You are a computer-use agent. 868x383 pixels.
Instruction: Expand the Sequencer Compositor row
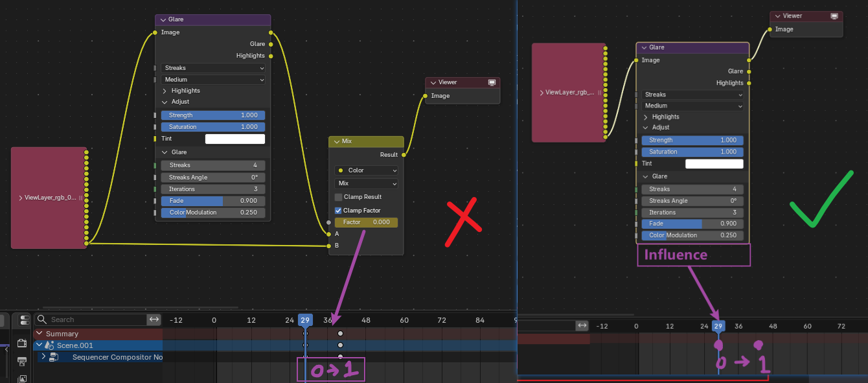click(x=43, y=357)
